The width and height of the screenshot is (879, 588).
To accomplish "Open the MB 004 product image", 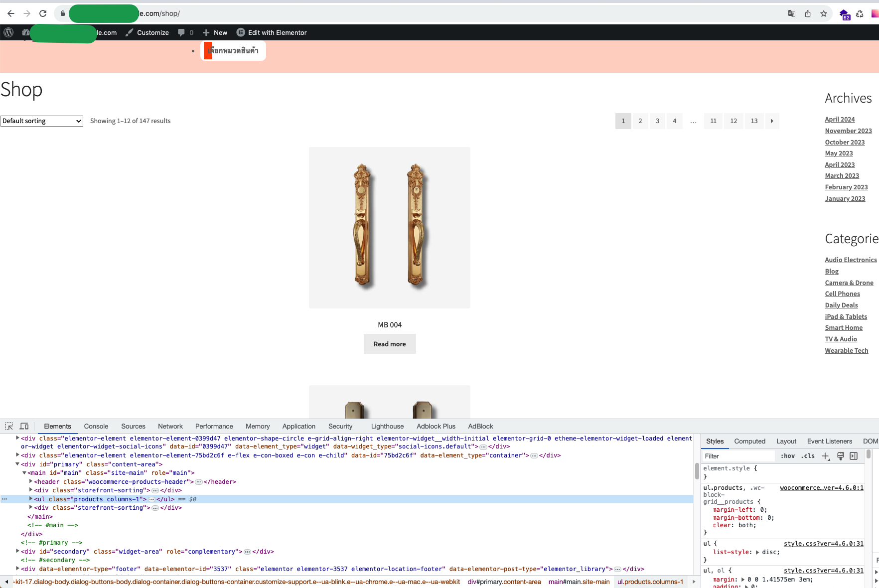I will coord(390,227).
